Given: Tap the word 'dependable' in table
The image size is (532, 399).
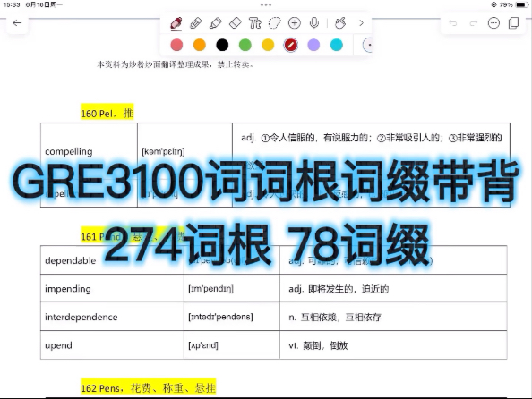Looking at the screenshot, I should (x=70, y=260).
